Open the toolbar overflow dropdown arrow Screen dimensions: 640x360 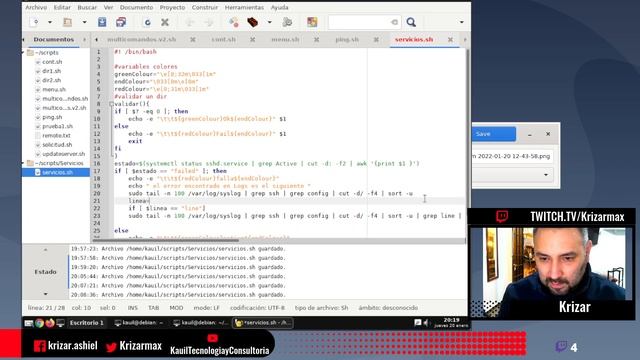462,22
